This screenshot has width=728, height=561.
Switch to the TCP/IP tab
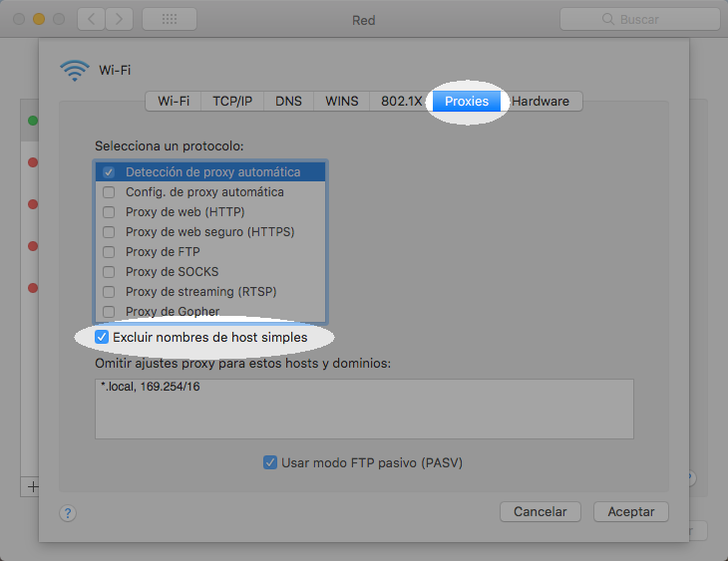(x=232, y=102)
